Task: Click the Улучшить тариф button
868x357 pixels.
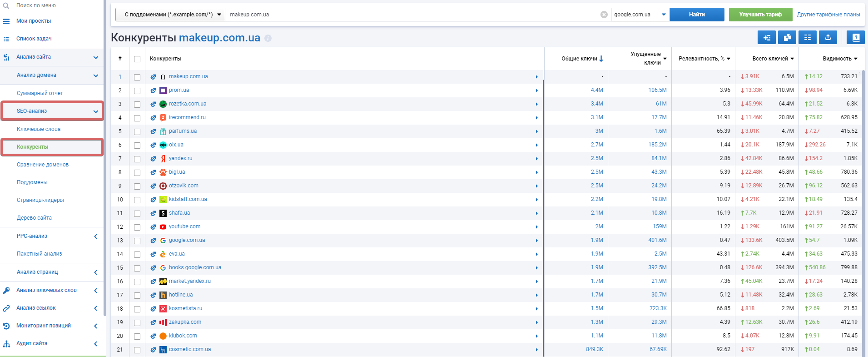Action: click(x=760, y=15)
